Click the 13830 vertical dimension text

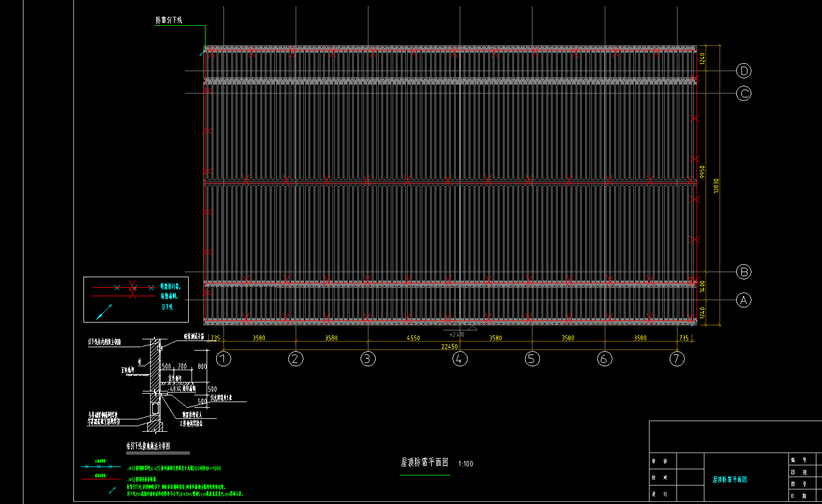(716, 186)
